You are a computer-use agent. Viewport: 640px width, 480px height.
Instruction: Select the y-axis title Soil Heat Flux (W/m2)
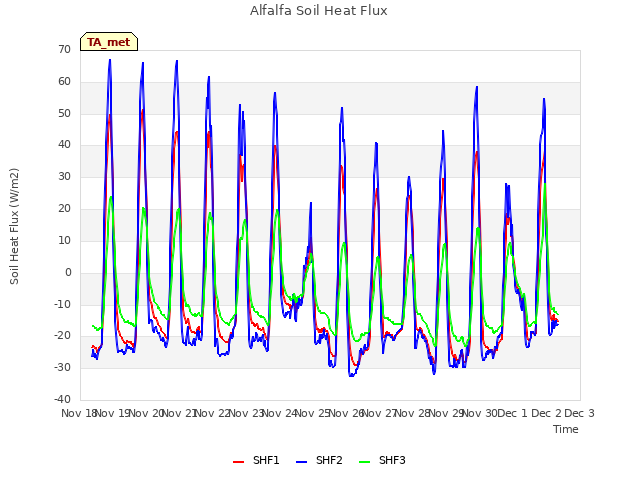14,226
